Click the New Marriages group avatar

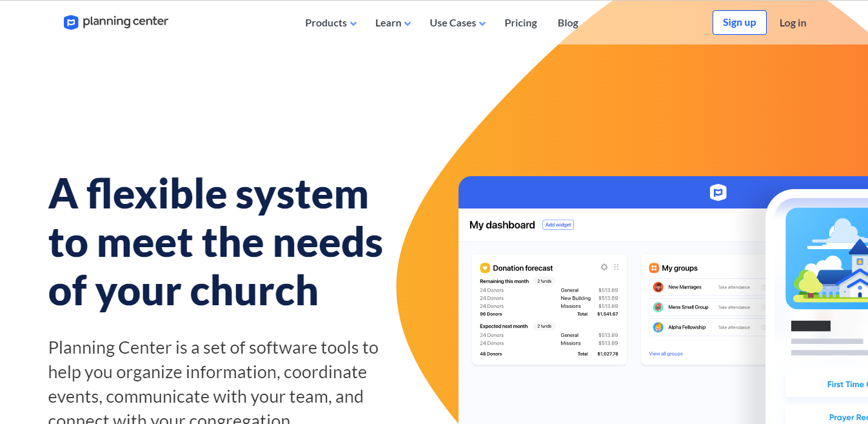[x=658, y=287]
